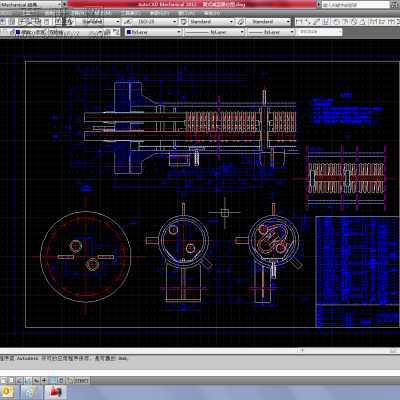The width and height of the screenshot is (400, 400).
Task: Toggle Object Snap Tracking in status bar
Action: 44,380
